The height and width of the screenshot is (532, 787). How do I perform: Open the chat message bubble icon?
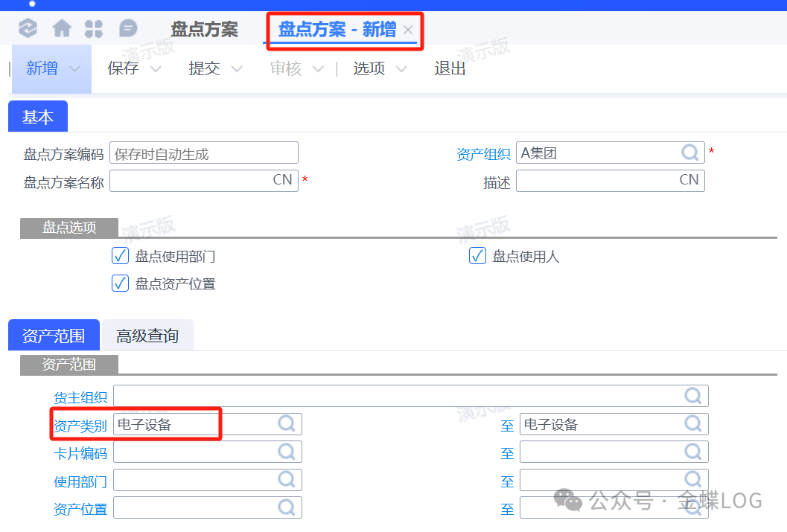coord(128,29)
